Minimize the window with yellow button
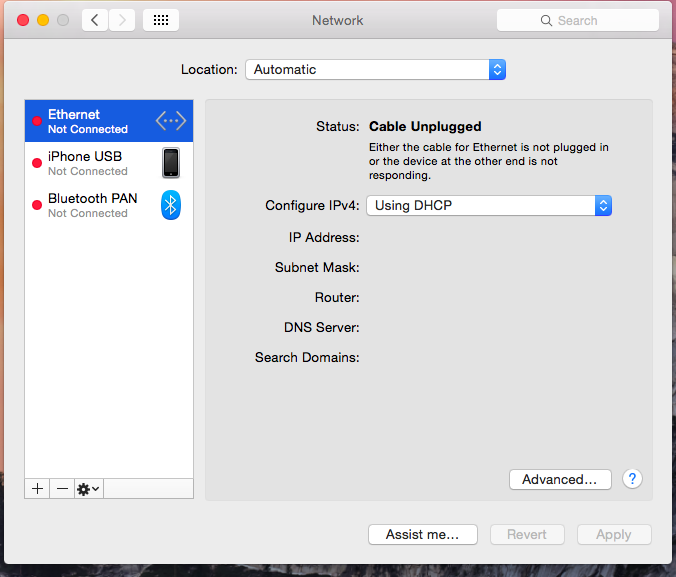 (x=43, y=20)
